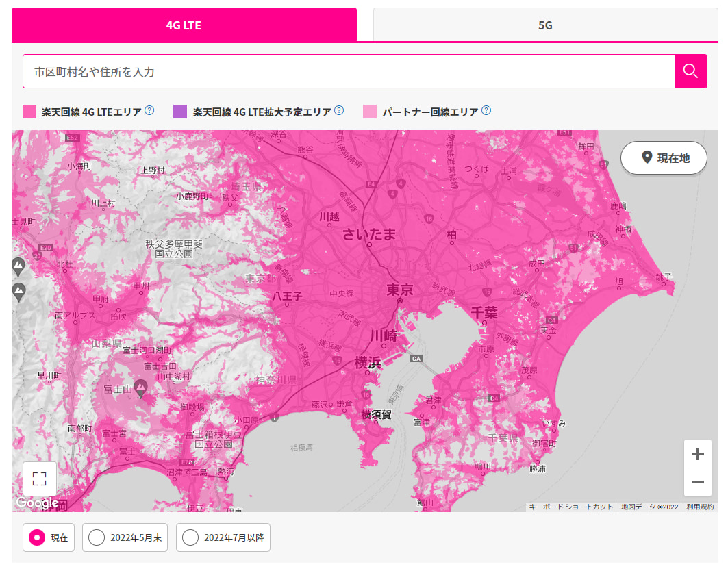Switch to the 5G tab
This screenshot has height=571, width=728.
pyautogui.click(x=546, y=25)
